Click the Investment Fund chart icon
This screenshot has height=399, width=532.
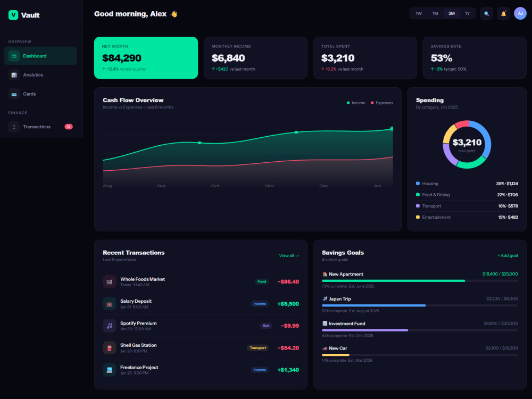[325, 323]
